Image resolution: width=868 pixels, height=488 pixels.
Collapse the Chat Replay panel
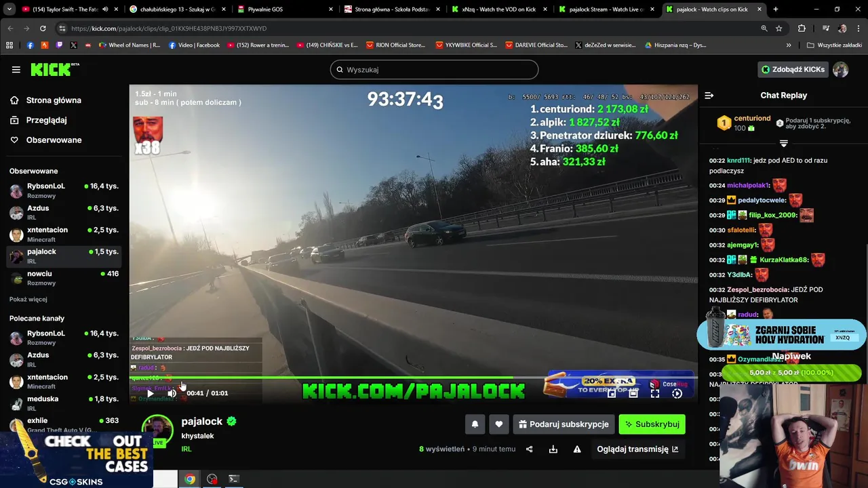[709, 96]
